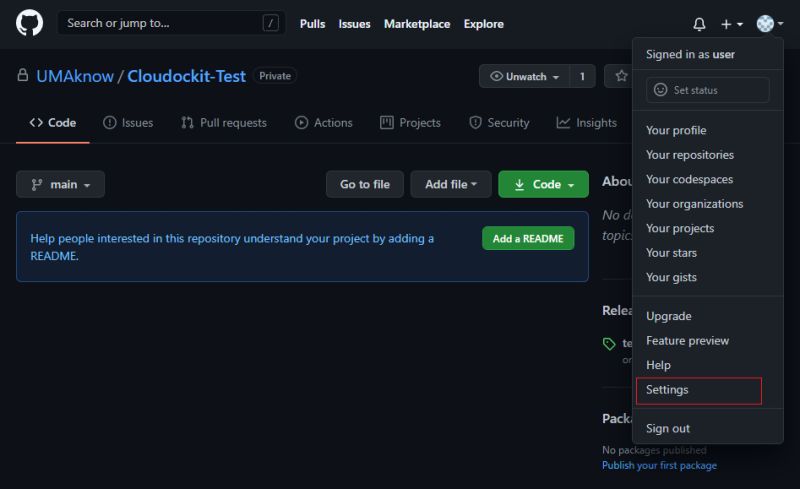Go to Pulls in top navigation
Screen dimensions: 800x489
(x=312, y=24)
